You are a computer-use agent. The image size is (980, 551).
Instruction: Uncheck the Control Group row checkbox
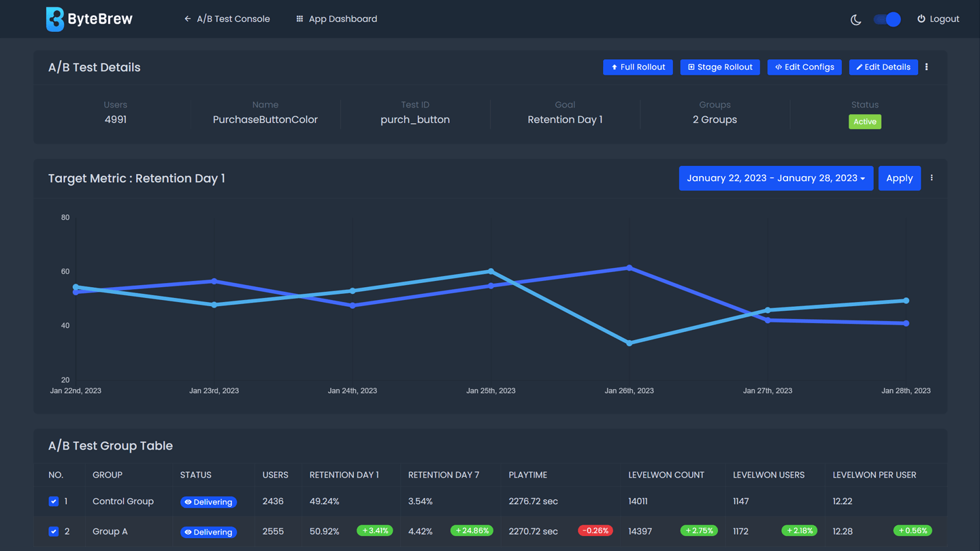click(54, 501)
